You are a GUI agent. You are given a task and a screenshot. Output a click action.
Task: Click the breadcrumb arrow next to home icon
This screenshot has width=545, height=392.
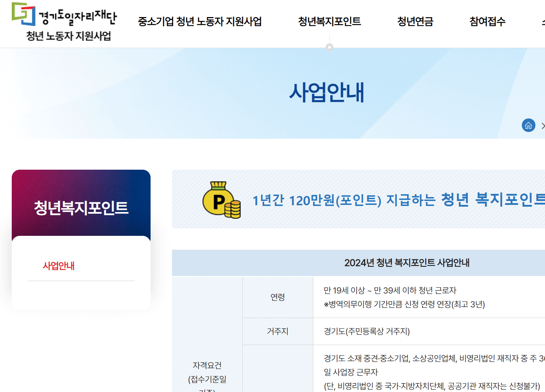point(543,126)
